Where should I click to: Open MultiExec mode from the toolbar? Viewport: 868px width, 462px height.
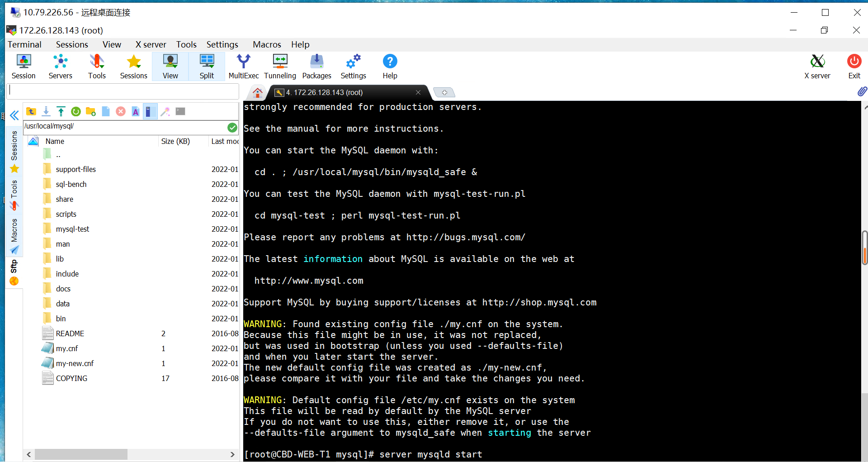[x=243, y=66]
